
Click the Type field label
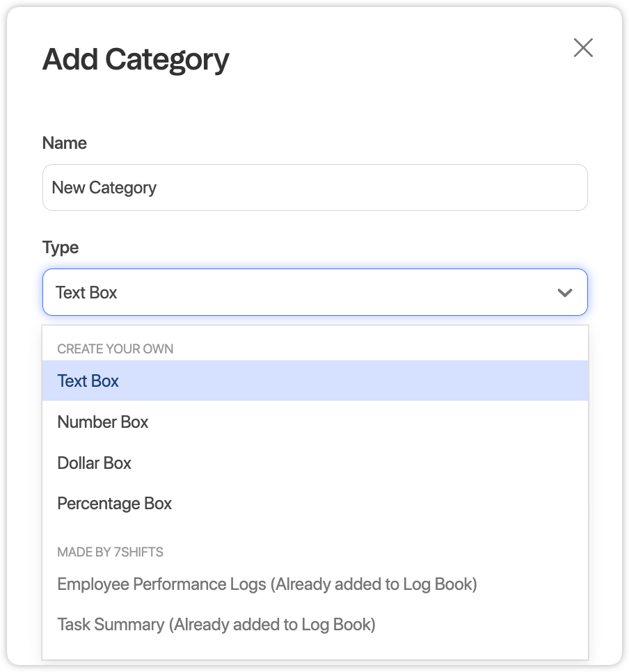[x=61, y=248]
